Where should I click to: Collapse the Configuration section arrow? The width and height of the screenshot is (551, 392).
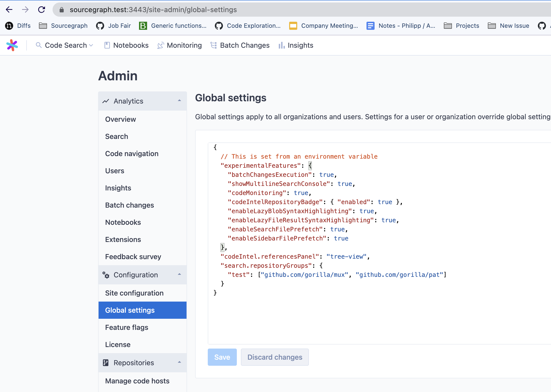179,275
